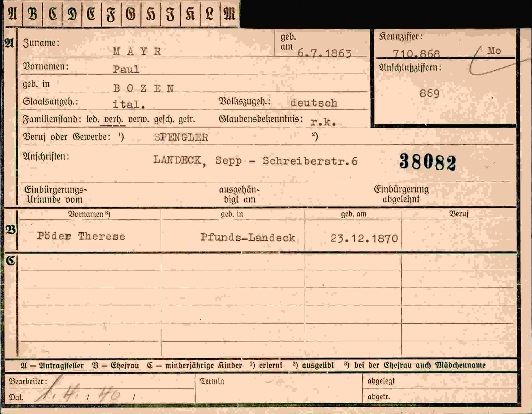Viewport: 532px width, 414px height.
Task: Click the Fraktur G index tab
Action: (x=131, y=13)
